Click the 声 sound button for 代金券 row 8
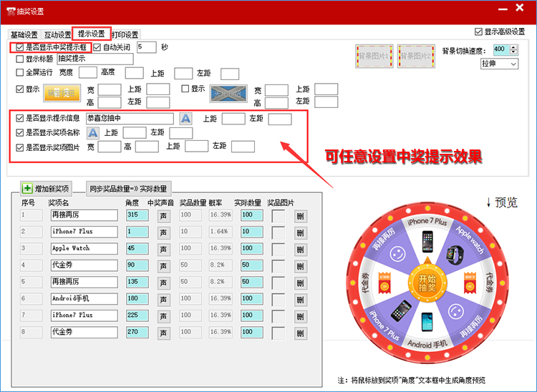This screenshot has width=537, height=392. click(163, 333)
